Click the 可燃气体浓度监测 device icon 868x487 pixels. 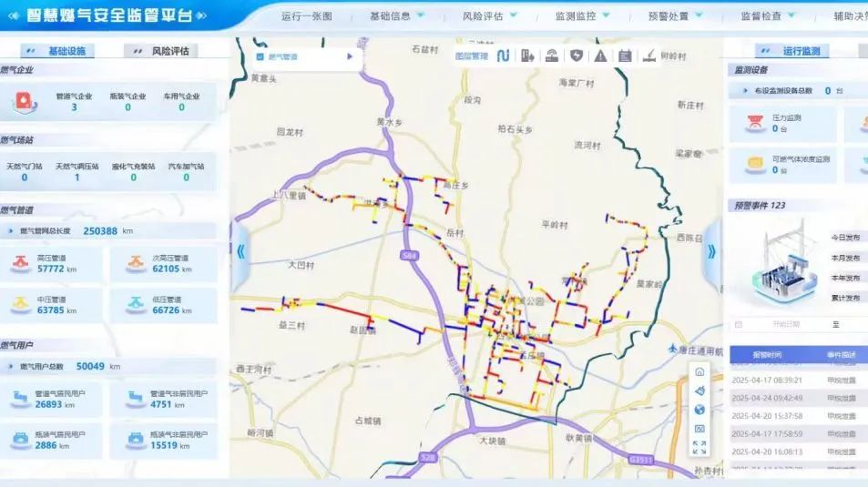coord(755,165)
